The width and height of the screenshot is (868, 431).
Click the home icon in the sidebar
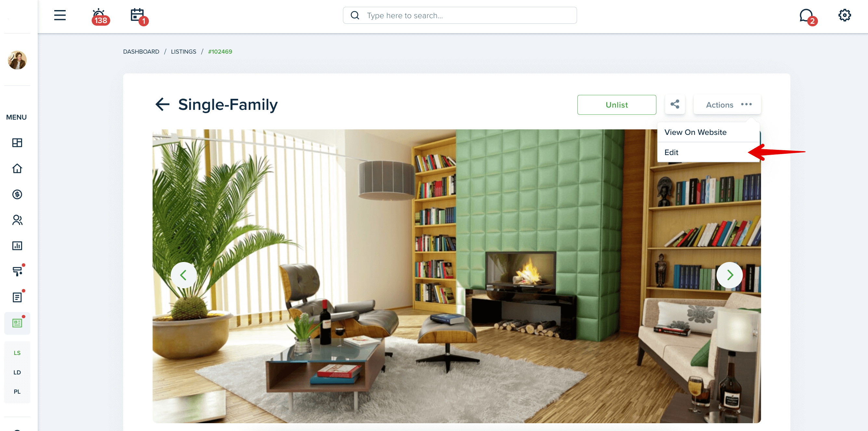point(17,168)
